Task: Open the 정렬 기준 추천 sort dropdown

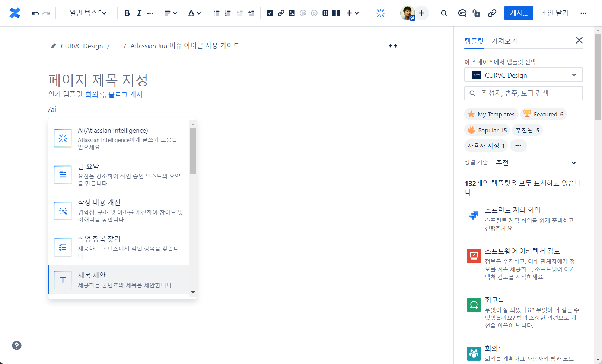Action: click(x=536, y=163)
